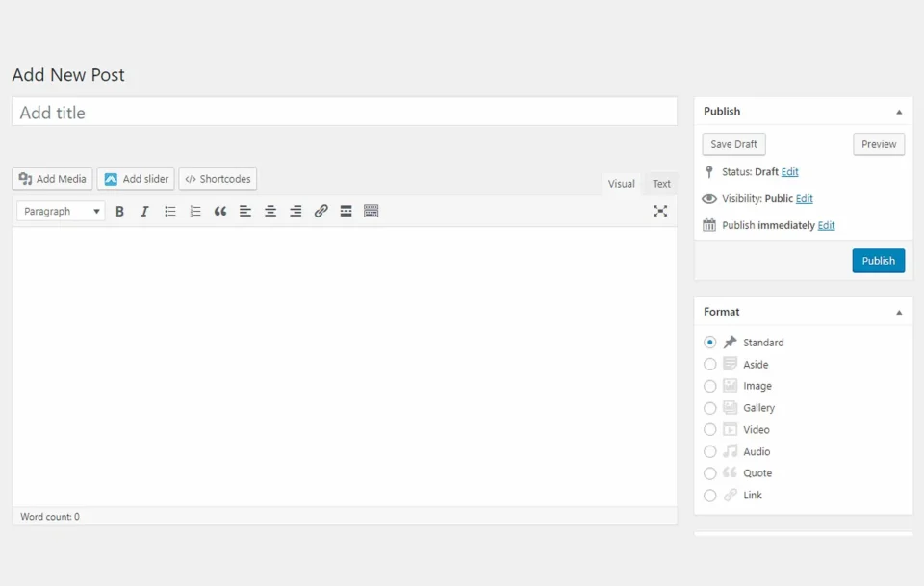The width and height of the screenshot is (924, 586).
Task: Switch to the Visual editor tab
Action: pos(621,184)
